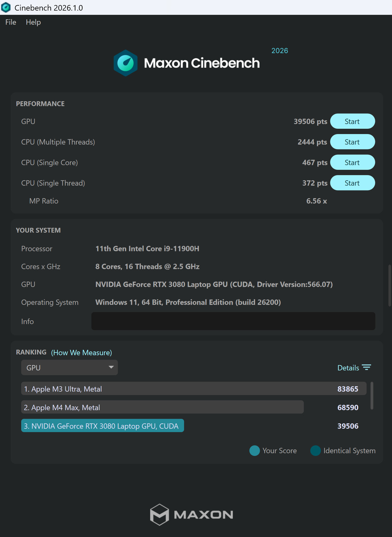Start the CPU Single Thread benchmark

[x=352, y=183]
